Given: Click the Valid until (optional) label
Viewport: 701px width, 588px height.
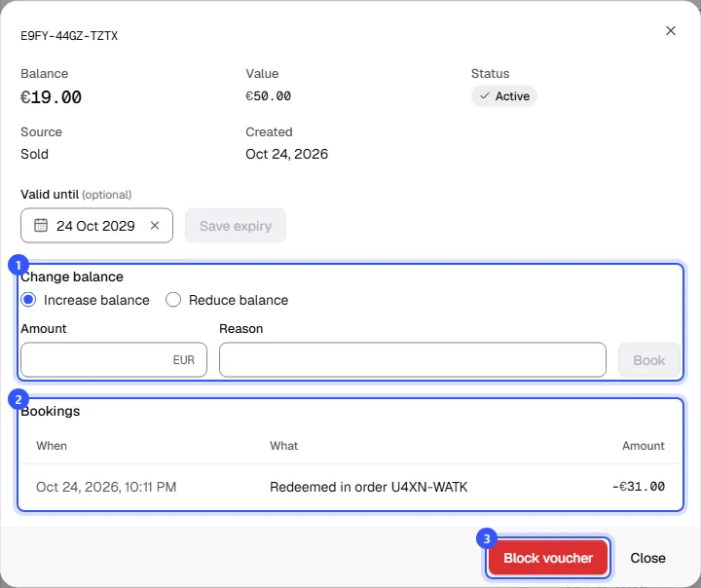Looking at the screenshot, I should click(x=76, y=195).
